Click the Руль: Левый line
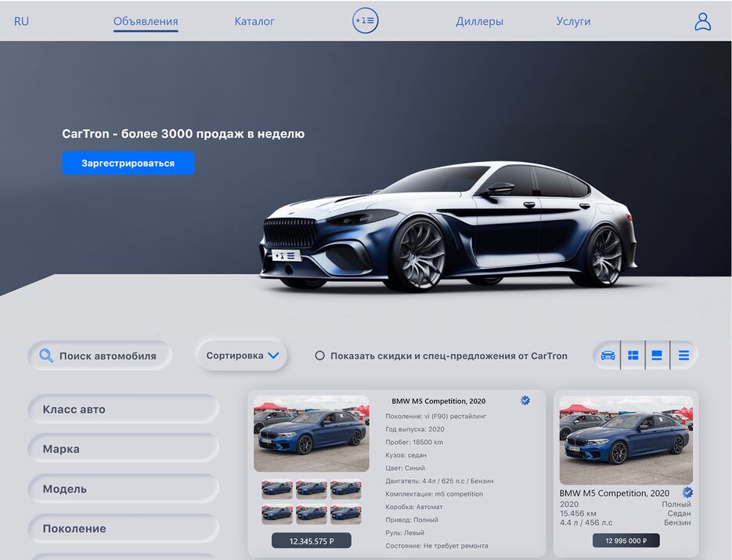The image size is (732, 560). coord(405,533)
